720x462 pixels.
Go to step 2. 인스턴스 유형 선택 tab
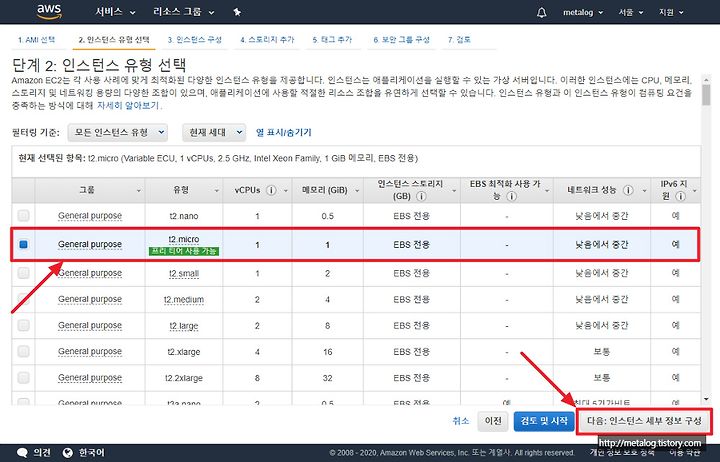pos(114,40)
